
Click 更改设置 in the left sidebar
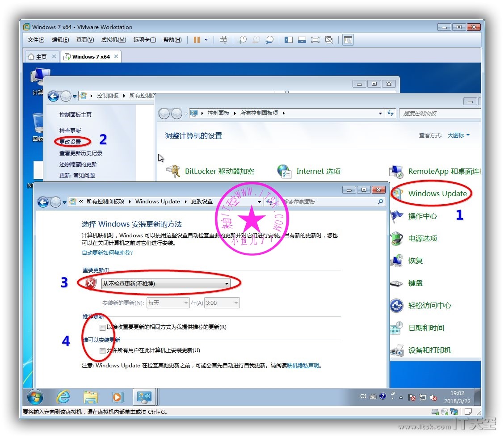[70, 142]
